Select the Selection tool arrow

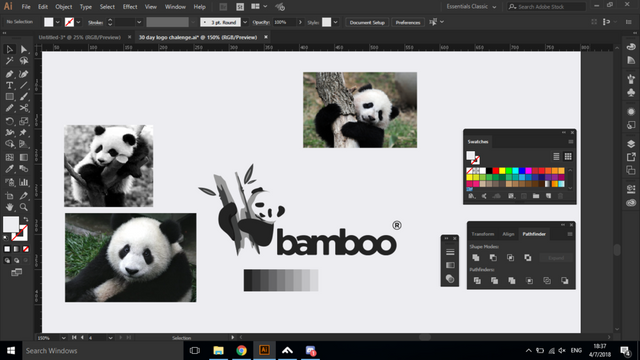[9, 49]
